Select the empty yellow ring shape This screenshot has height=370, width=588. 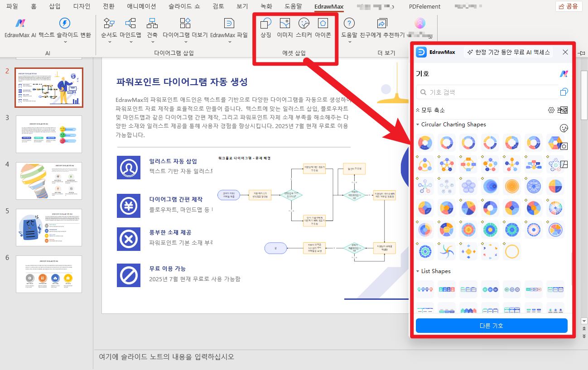click(x=512, y=251)
